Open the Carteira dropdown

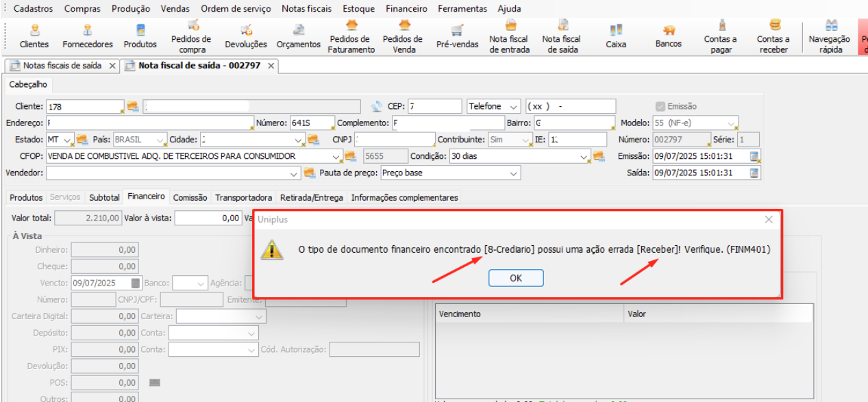259,316
